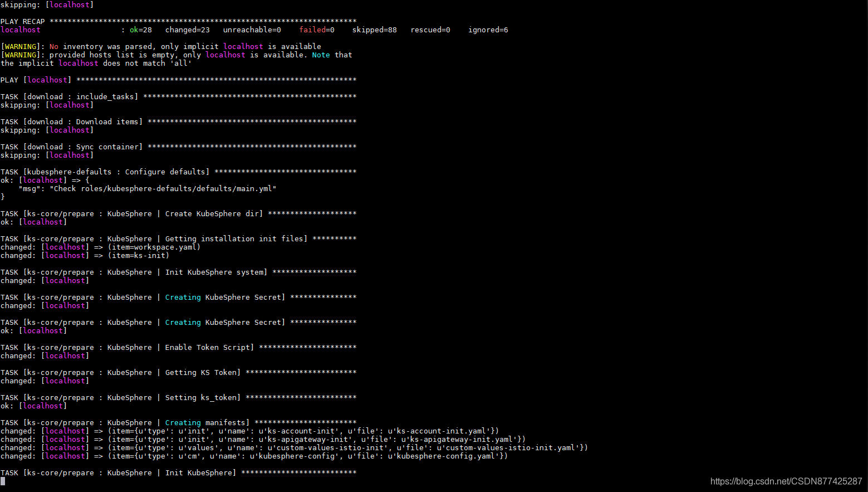Click 'Setting ks_token' task line
Viewport: 868px width, 492px height.
click(178, 398)
